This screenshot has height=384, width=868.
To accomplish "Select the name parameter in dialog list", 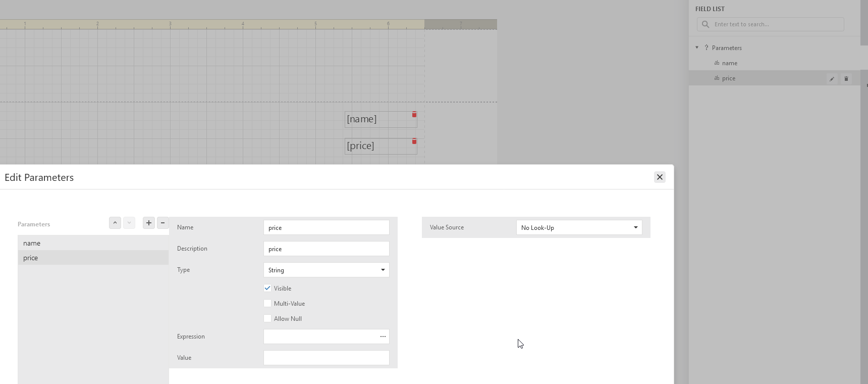I will (x=93, y=243).
